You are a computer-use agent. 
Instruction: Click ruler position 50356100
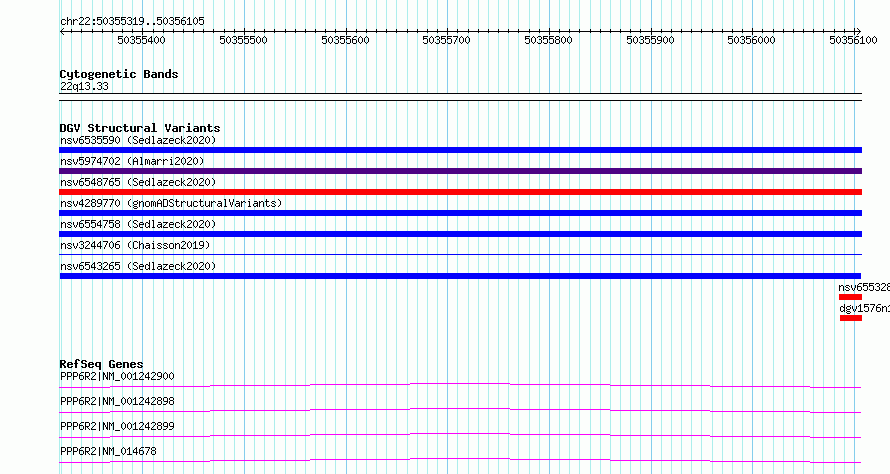coord(853,40)
